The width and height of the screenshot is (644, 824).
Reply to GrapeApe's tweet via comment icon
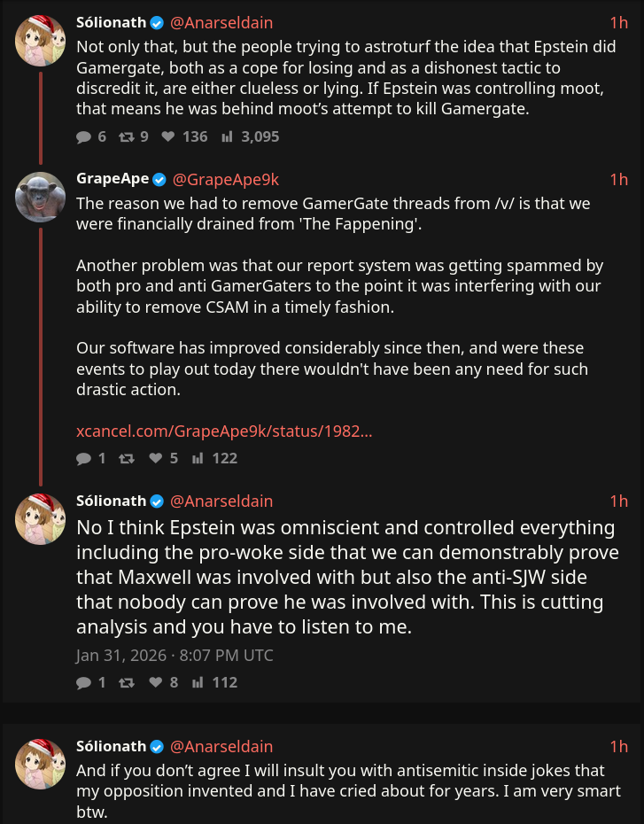tap(84, 458)
